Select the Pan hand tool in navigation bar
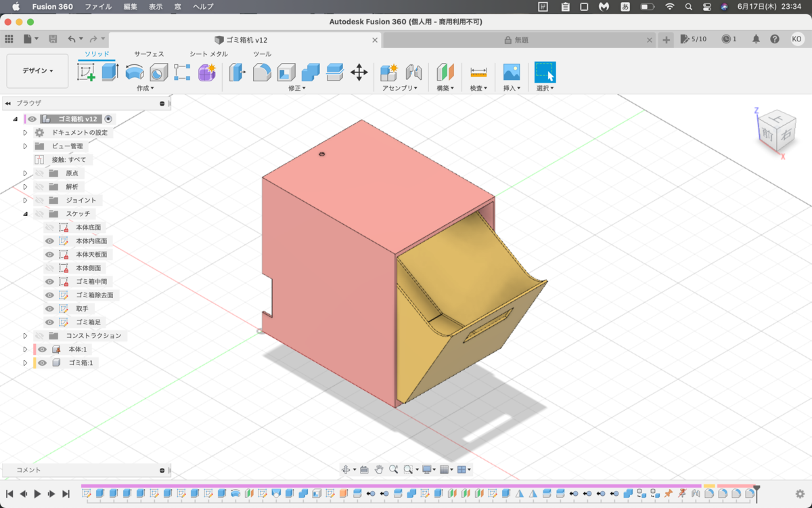 tap(379, 469)
